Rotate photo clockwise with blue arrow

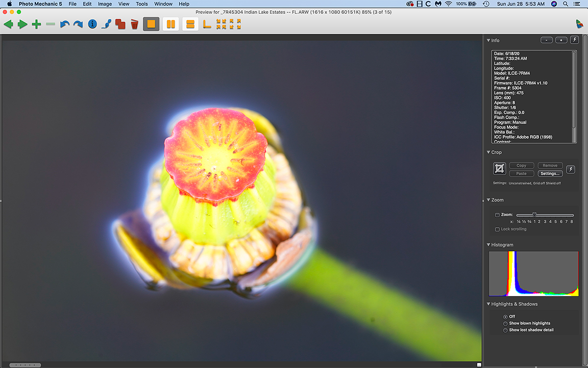[x=78, y=24]
